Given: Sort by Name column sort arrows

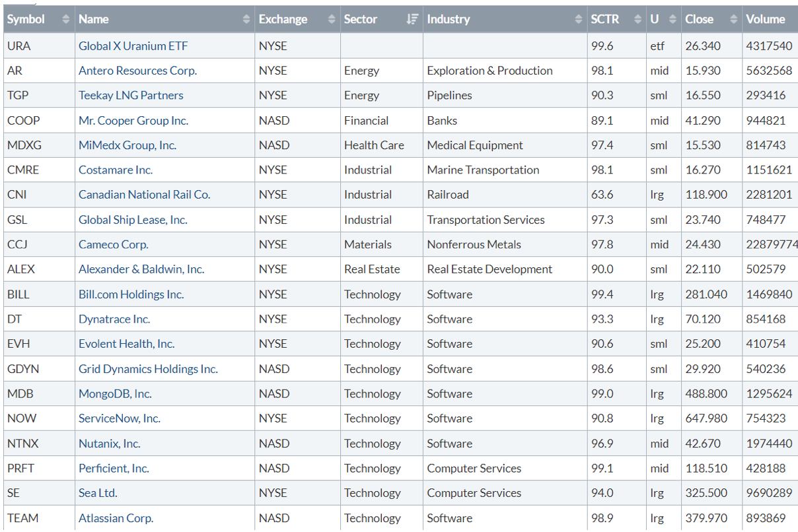Looking at the screenshot, I should [246, 20].
